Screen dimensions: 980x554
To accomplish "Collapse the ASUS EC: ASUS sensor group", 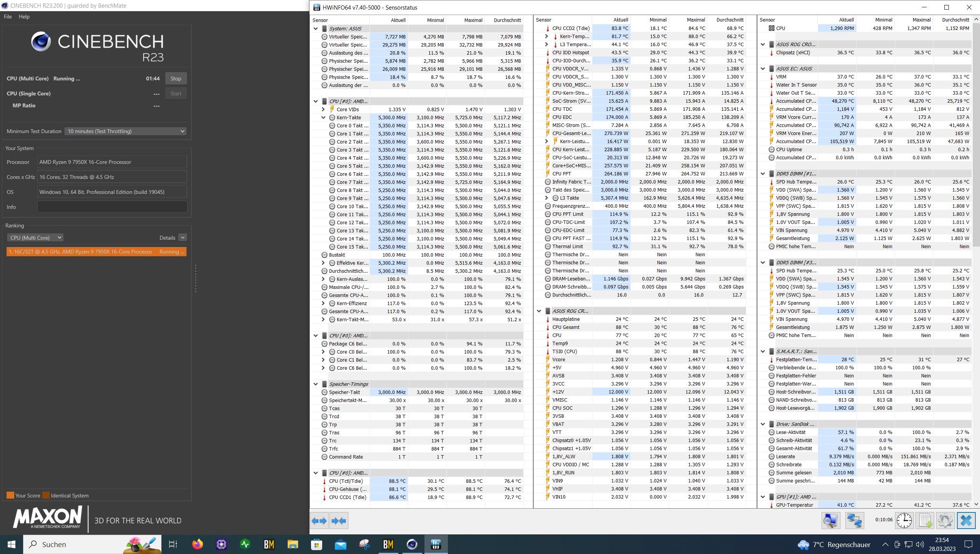I will 763,68.
